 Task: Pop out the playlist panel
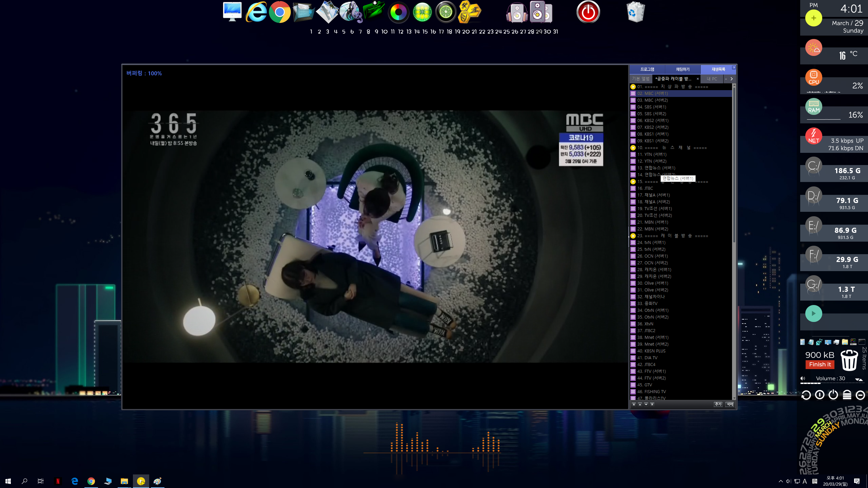(x=734, y=67)
